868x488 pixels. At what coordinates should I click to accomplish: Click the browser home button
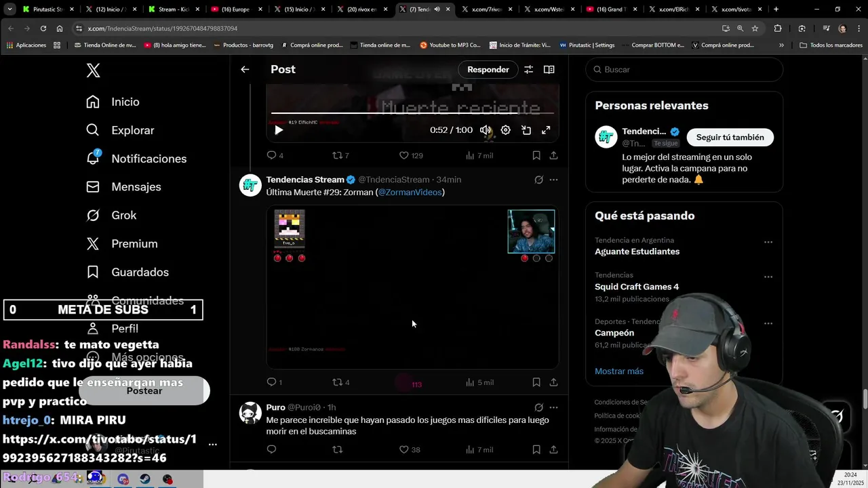60,28
